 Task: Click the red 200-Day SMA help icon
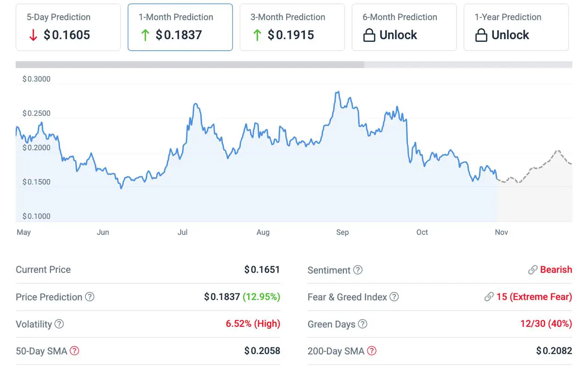tap(372, 351)
